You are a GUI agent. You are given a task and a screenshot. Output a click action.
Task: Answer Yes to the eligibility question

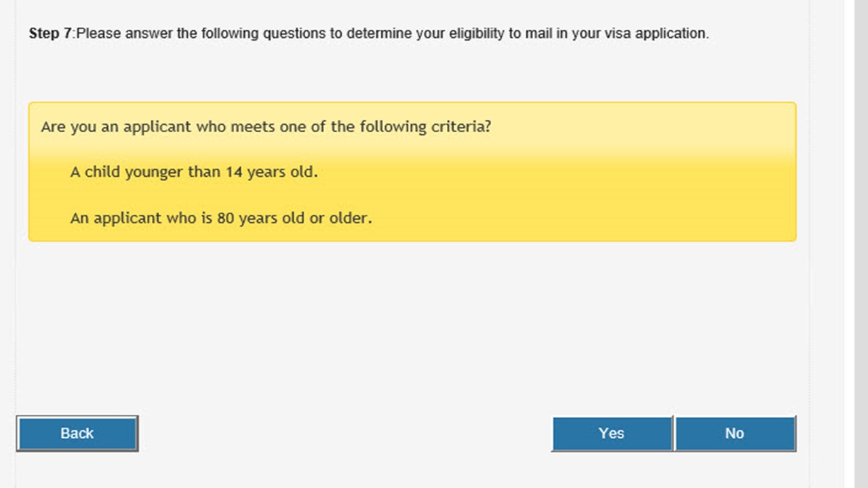(x=612, y=434)
